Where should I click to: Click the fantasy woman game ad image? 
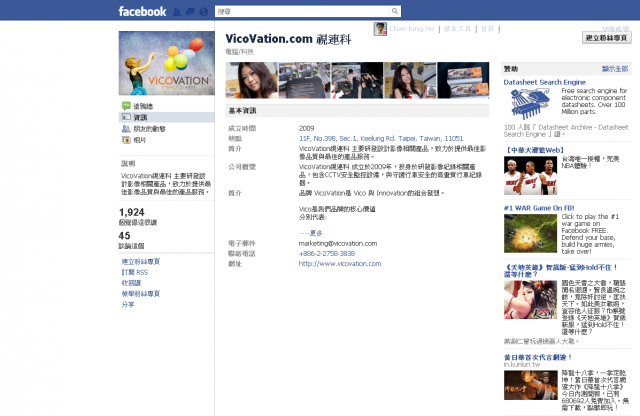coord(530,300)
